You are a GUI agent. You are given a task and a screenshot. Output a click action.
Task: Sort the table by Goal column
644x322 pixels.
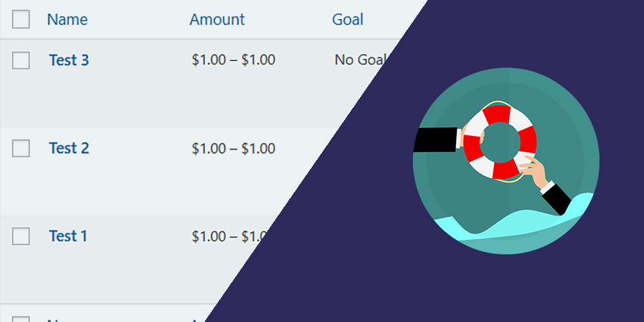coord(348,19)
